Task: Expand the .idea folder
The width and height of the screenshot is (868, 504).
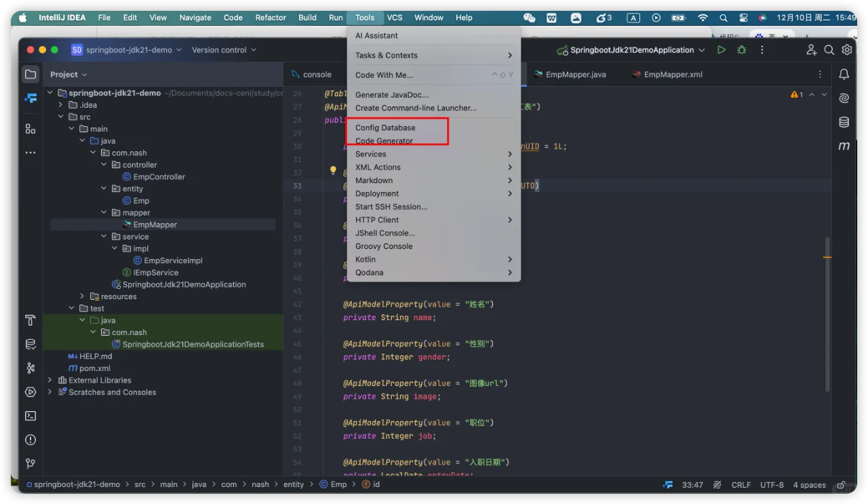Action: click(x=60, y=105)
